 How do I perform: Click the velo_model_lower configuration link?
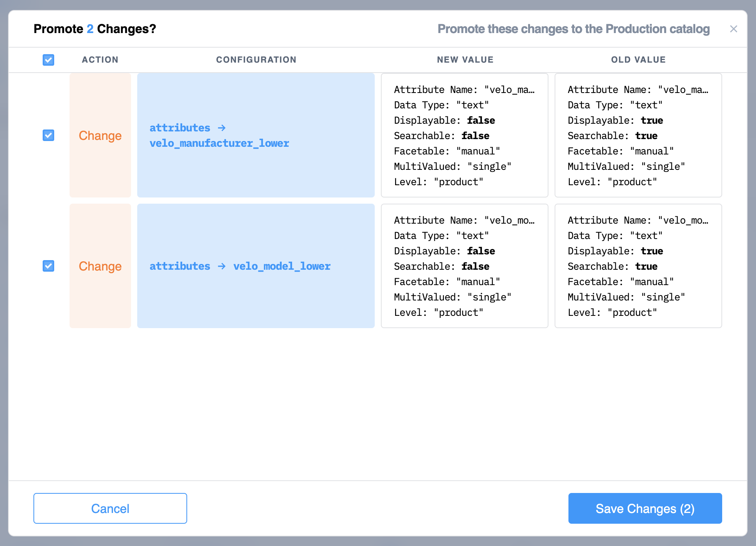point(282,266)
